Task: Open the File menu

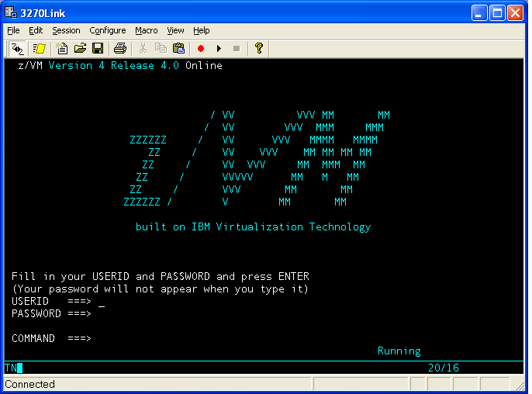Action: tap(13, 30)
